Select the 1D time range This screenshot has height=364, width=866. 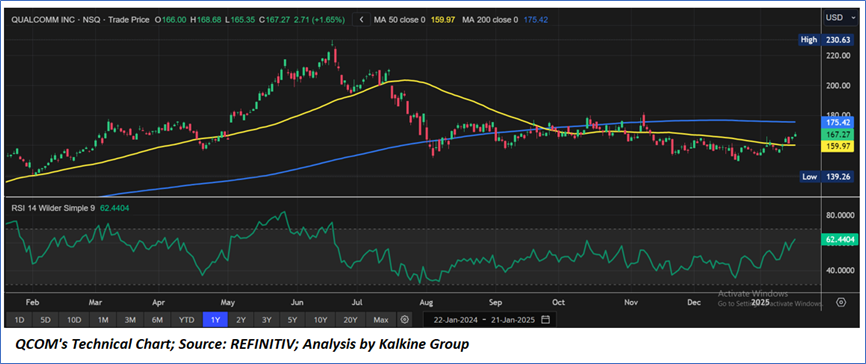point(19,319)
